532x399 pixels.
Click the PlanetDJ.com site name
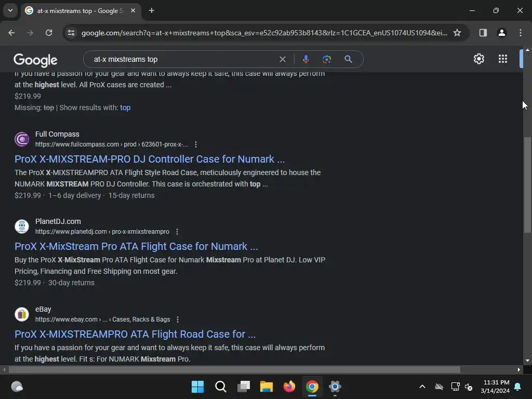(58, 221)
